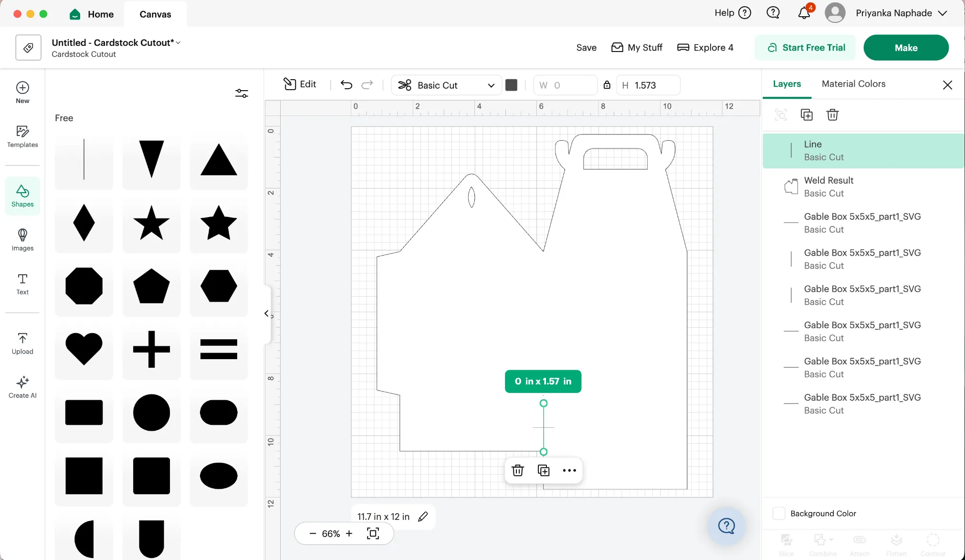Switch to the Material Colors tab
The height and width of the screenshot is (560, 965).
pyautogui.click(x=853, y=83)
